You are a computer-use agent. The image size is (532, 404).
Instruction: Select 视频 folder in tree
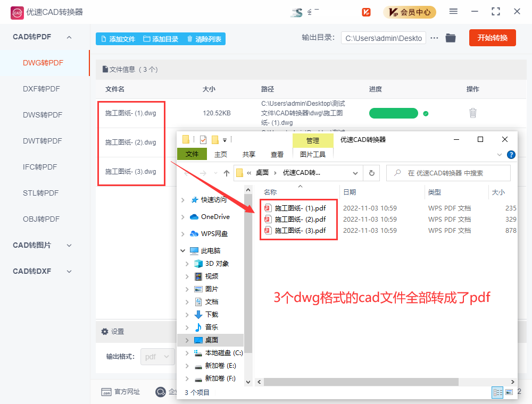pyautogui.click(x=206, y=276)
